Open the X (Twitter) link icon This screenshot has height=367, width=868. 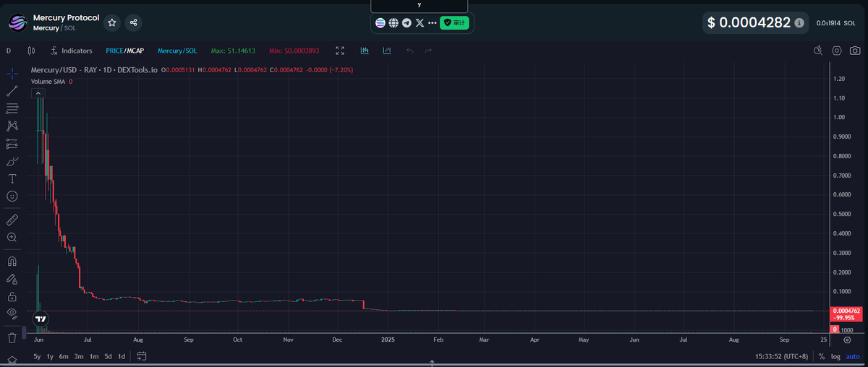click(420, 23)
